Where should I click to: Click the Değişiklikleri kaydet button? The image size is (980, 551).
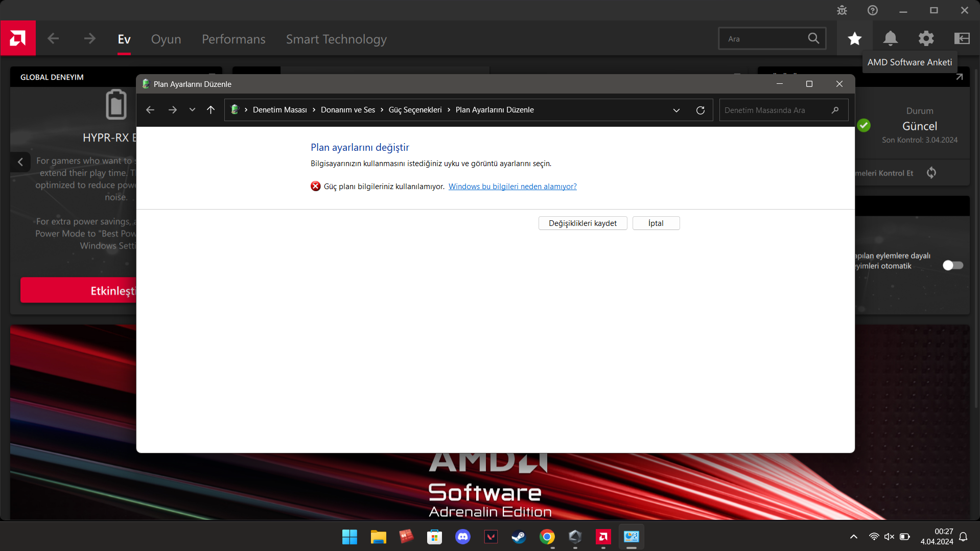[x=583, y=223]
